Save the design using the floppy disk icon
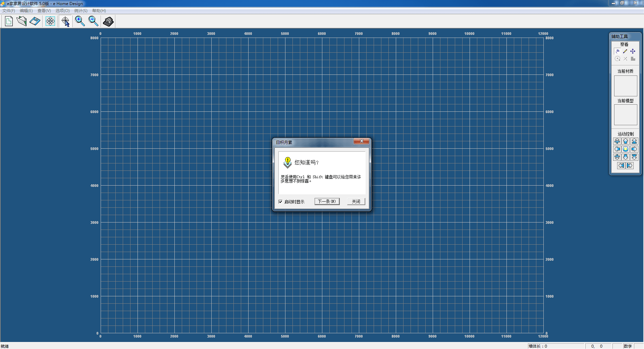 [x=35, y=21]
